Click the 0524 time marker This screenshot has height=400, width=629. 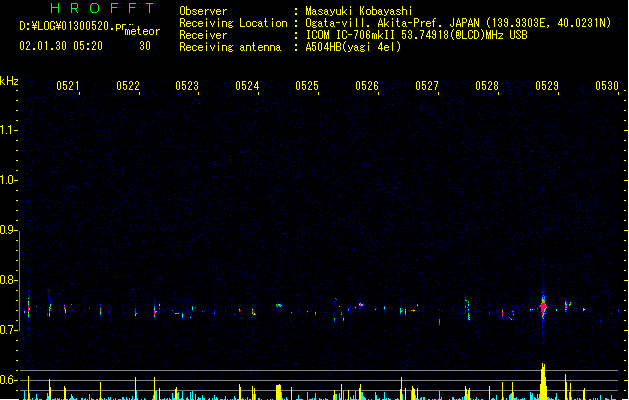[247, 86]
